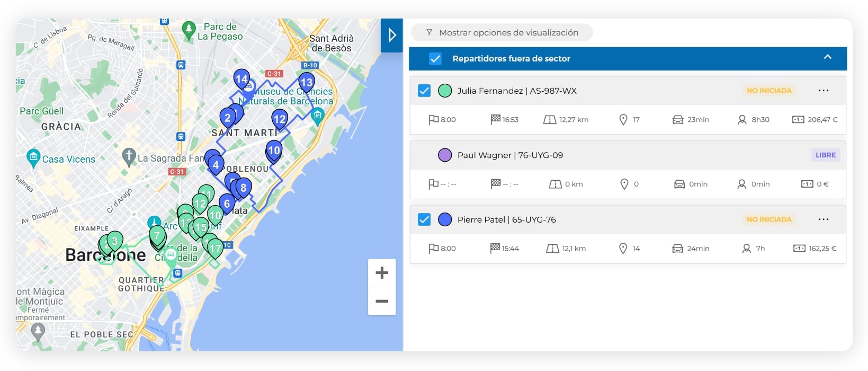Click Paul Wagner stops pin icon
Screen dimensions: 868x371
click(624, 184)
